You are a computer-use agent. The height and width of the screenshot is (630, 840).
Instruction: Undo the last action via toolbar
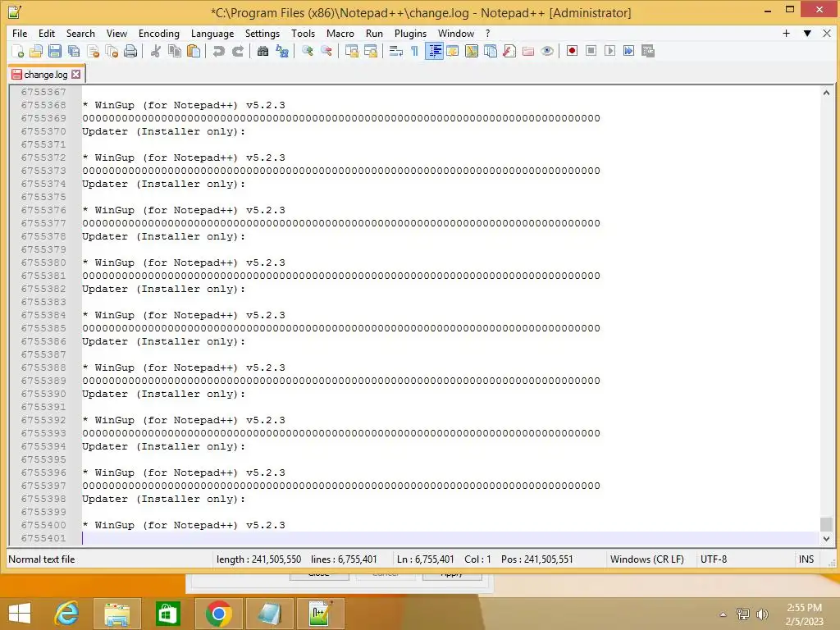[218, 51]
